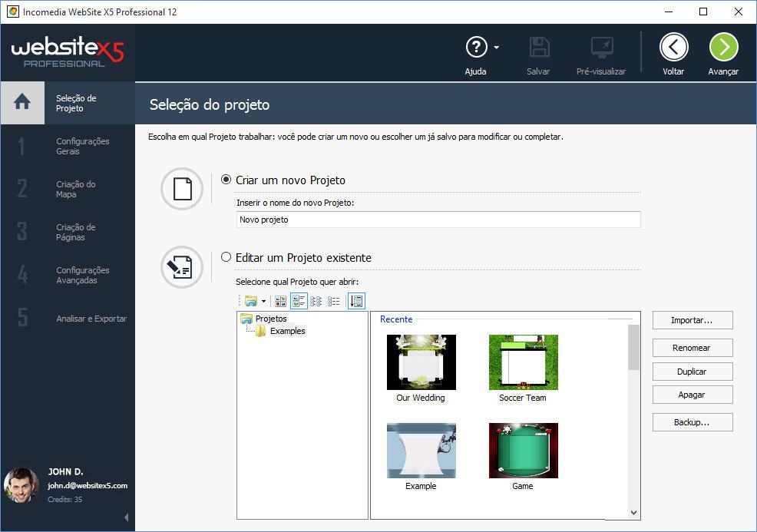Click John D. profile avatar
This screenshot has height=532, width=757.
click(x=21, y=485)
